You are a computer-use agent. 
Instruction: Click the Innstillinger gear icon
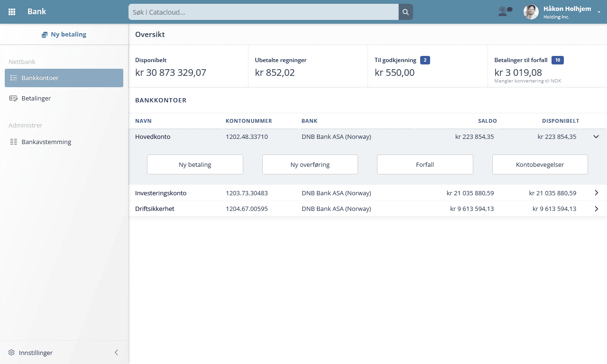[x=11, y=353]
